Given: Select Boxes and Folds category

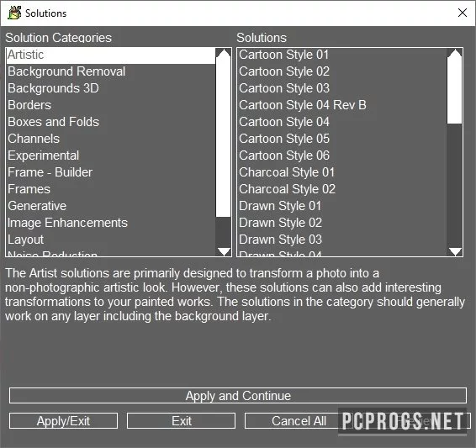Looking at the screenshot, I should [x=110, y=122].
